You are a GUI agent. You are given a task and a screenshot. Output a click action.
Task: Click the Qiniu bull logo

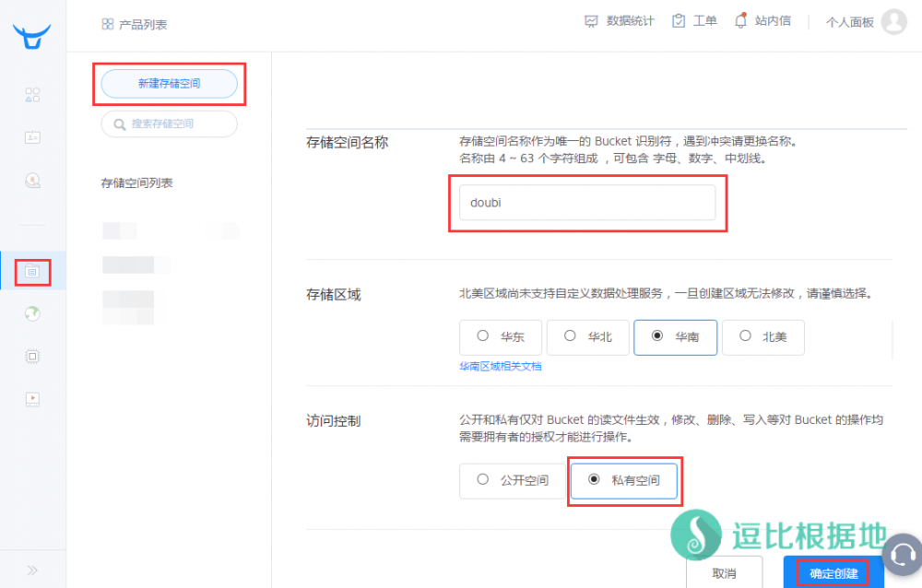point(32,37)
